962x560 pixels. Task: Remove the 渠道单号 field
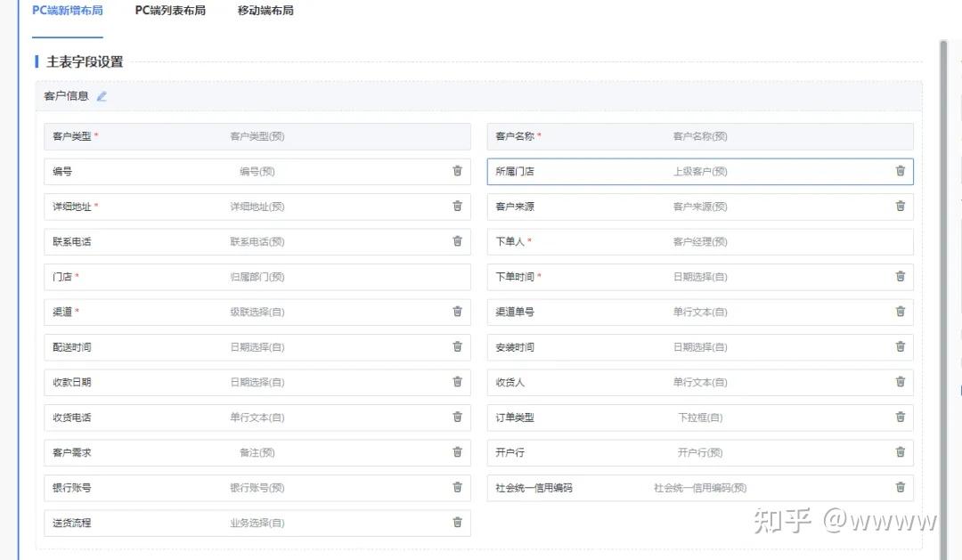click(x=900, y=312)
